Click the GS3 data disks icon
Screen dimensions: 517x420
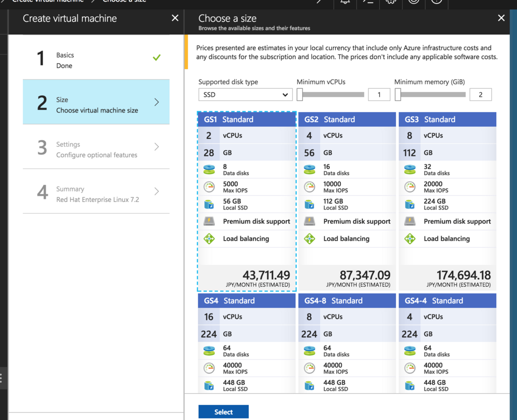point(410,170)
